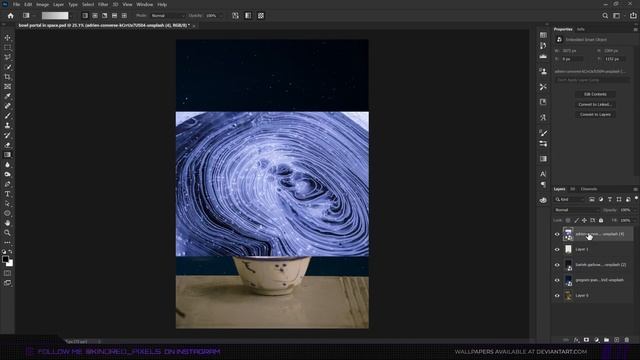Open the gradient preset picker arrow
The height and width of the screenshot is (360, 640).
coord(71,16)
